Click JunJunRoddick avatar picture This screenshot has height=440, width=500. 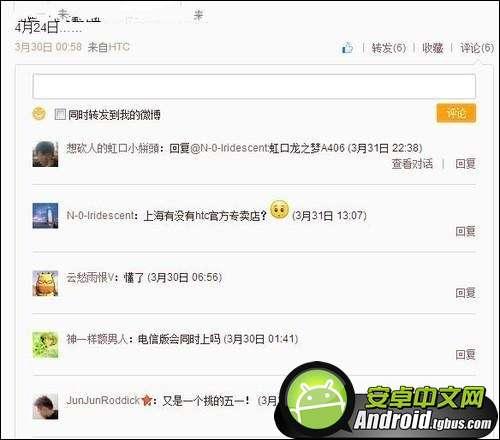(45, 407)
